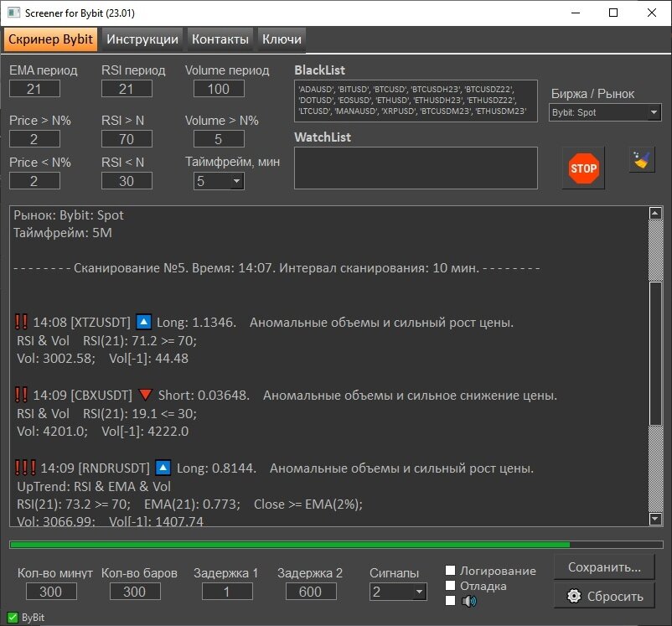Click the green scan progress bar

pyautogui.click(x=336, y=545)
